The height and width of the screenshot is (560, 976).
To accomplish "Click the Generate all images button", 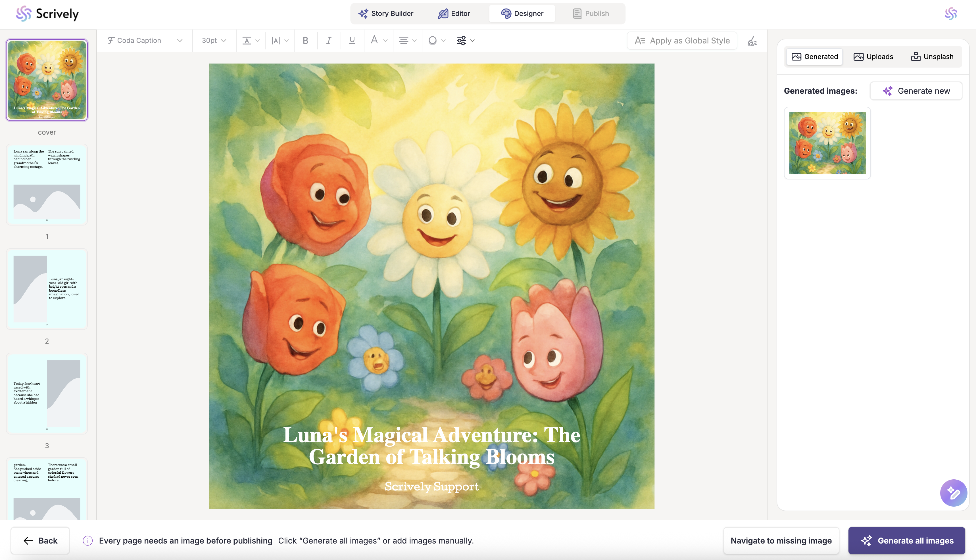I will pyautogui.click(x=906, y=540).
